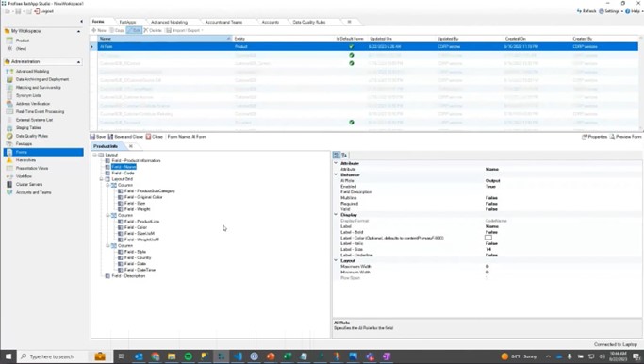The height and width of the screenshot is (364, 644).
Task: Switch to the Forms tab
Action: click(98, 22)
